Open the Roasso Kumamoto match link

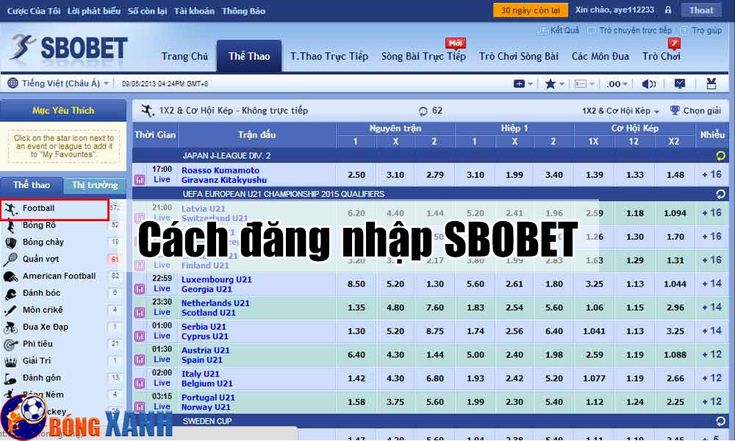[220, 170]
